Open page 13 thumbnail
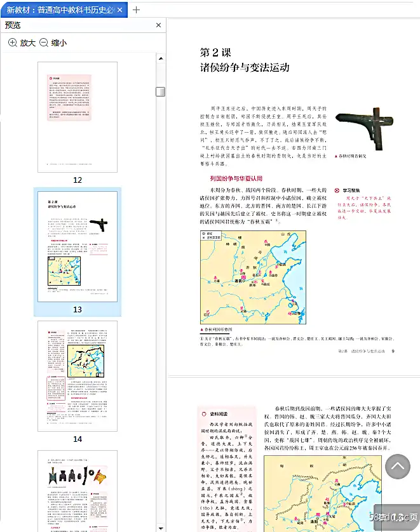Viewport: 420px width, 532px height. pos(78,247)
